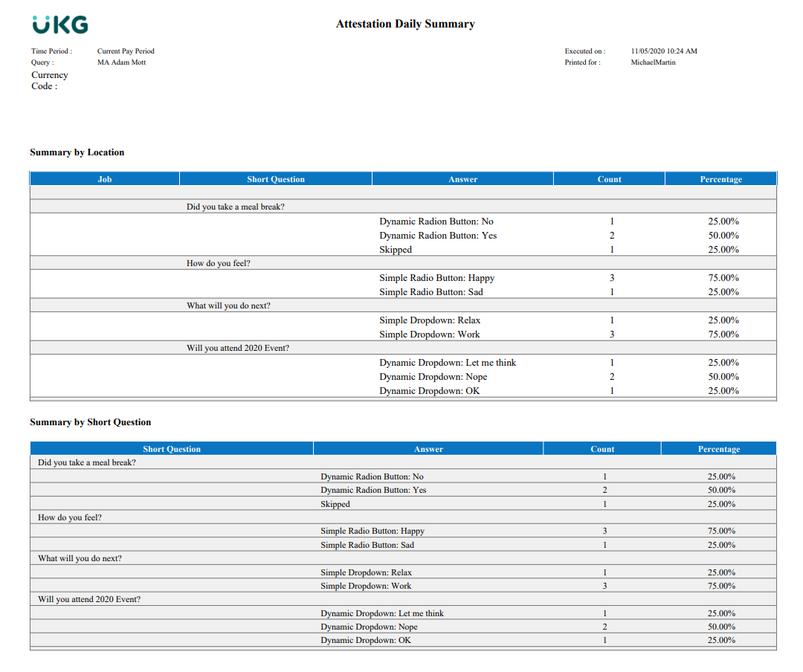
Task: Click 2020 Event question in Summary by Short Question table
Action: pos(89,599)
